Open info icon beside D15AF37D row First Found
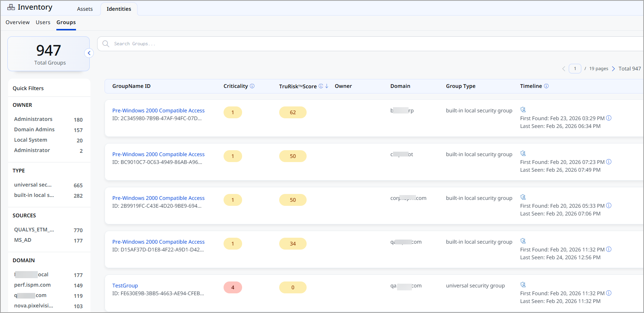The width and height of the screenshot is (644, 313). point(609,249)
